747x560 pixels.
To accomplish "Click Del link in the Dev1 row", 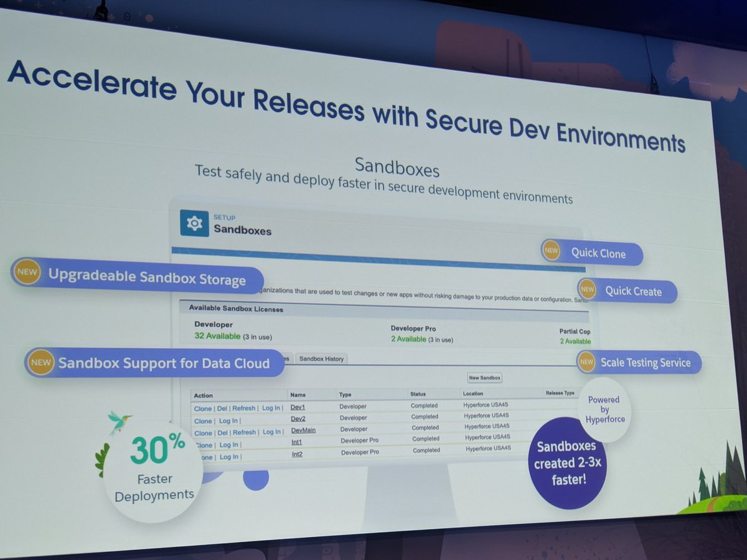I will [x=222, y=409].
